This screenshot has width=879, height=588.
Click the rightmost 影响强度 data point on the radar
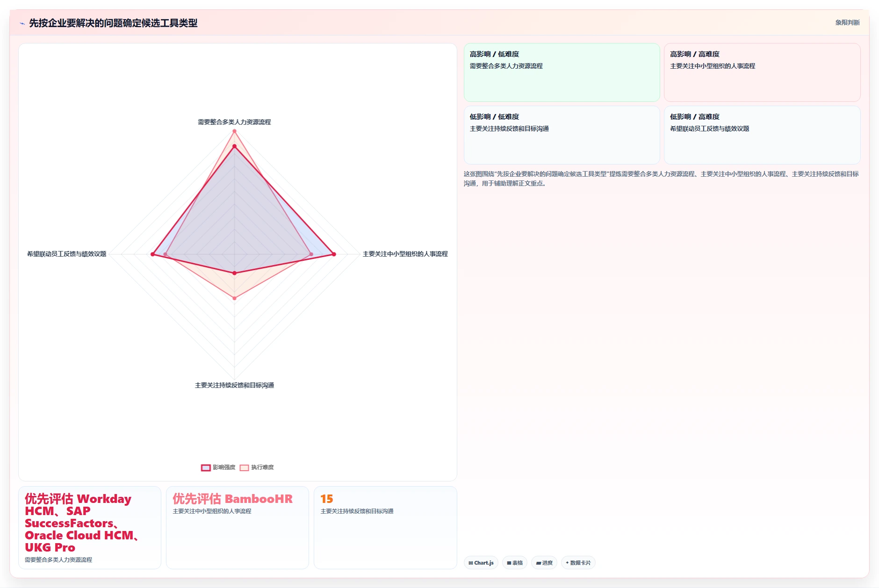pos(334,254)
